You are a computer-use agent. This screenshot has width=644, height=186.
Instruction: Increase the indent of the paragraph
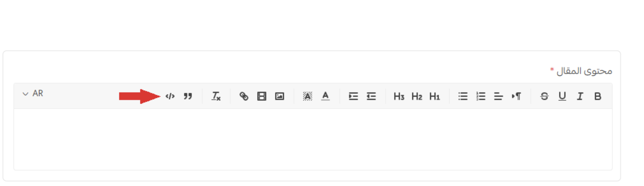click(x=353, y=96)
